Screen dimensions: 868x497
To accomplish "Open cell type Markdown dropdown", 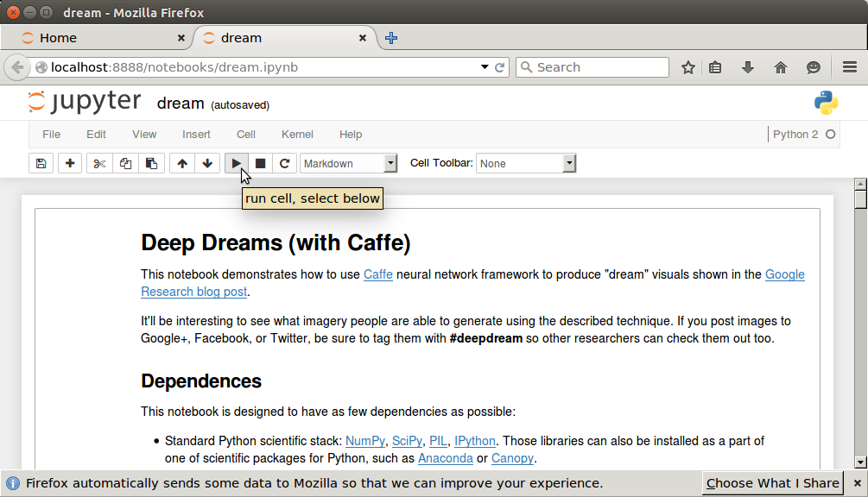I will (x=349, y=163).
